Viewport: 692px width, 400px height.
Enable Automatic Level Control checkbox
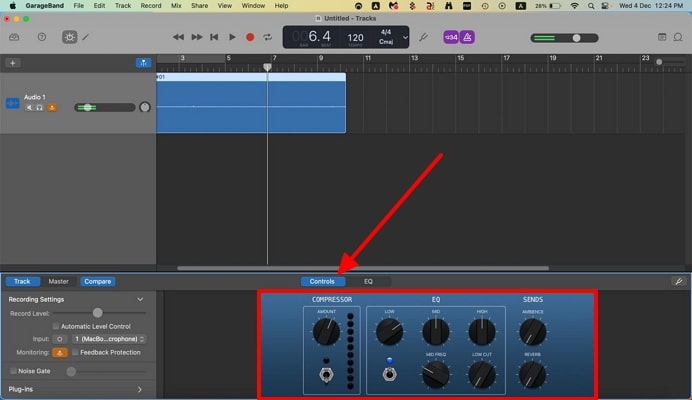pyautogui.click(x=56, y=326)
